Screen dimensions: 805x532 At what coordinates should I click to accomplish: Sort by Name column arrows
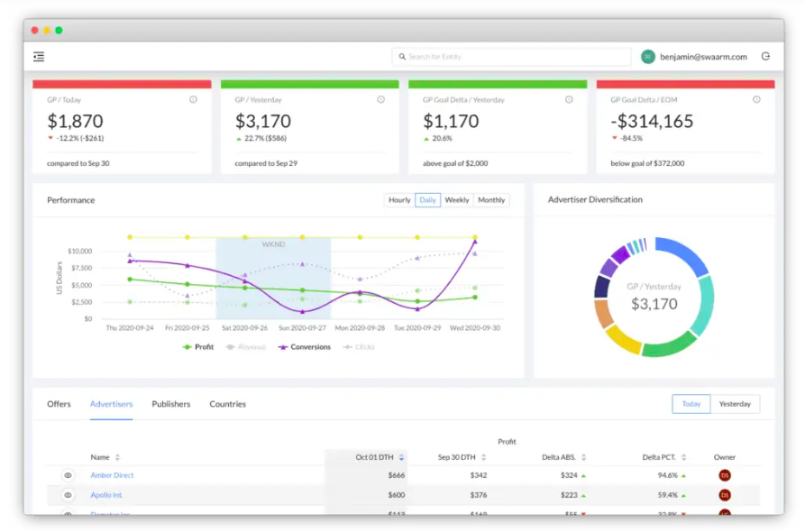pyautogui.click(x=117, y=457)
